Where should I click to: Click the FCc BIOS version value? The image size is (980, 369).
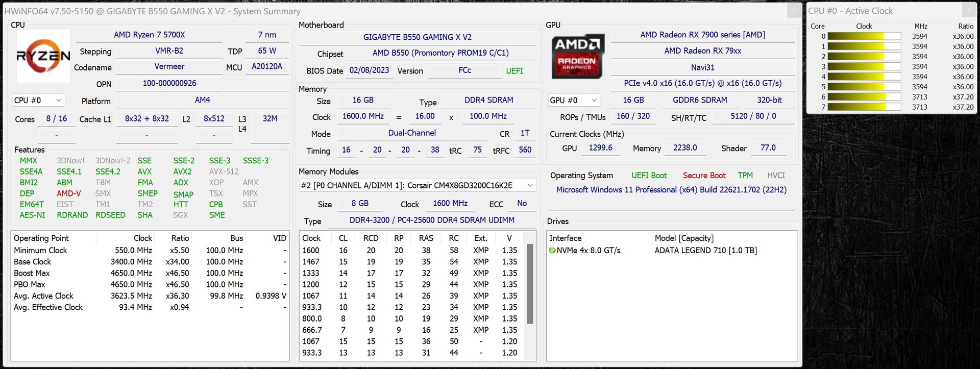click(465, 70)
